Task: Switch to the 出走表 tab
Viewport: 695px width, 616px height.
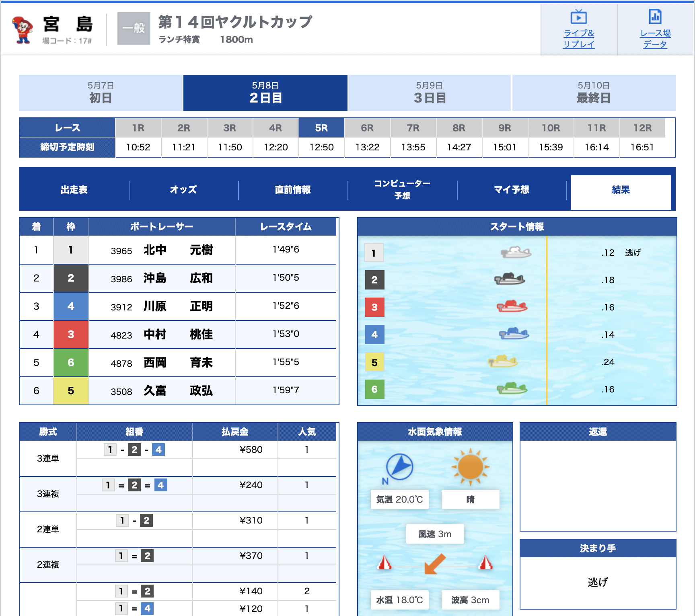Action: pyautogui.click(x=74, y=190)
